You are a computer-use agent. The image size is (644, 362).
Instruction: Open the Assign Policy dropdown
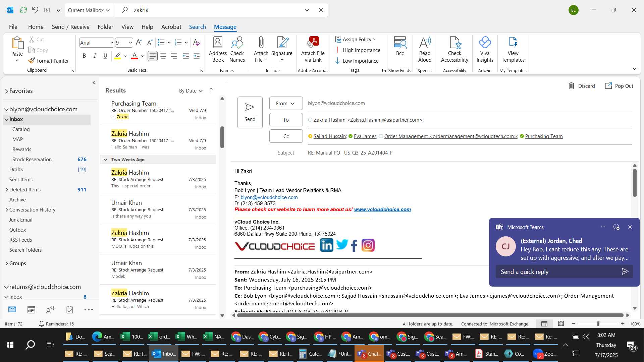coord(355,40)
